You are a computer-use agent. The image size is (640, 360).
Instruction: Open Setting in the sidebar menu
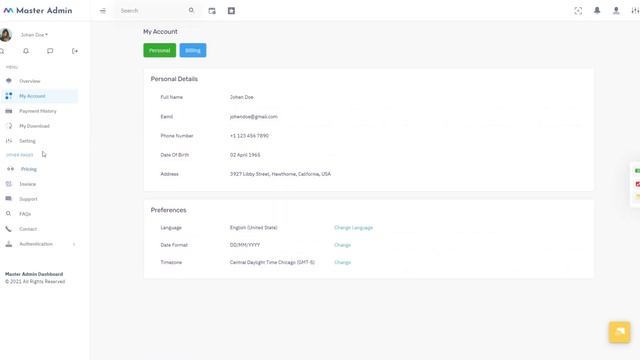coord(27,141)
